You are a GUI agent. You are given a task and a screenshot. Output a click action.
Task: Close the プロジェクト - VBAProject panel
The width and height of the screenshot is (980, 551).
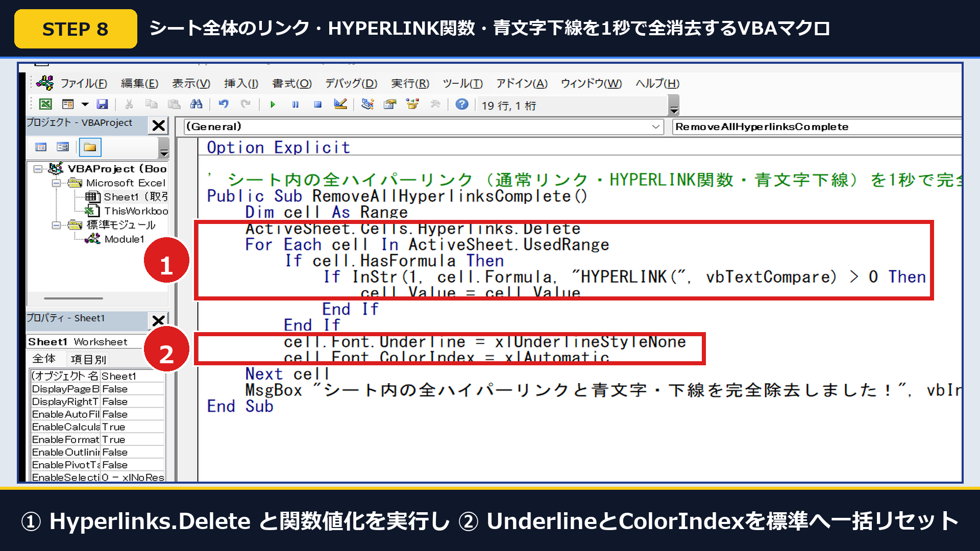click(x=159, y=126)
